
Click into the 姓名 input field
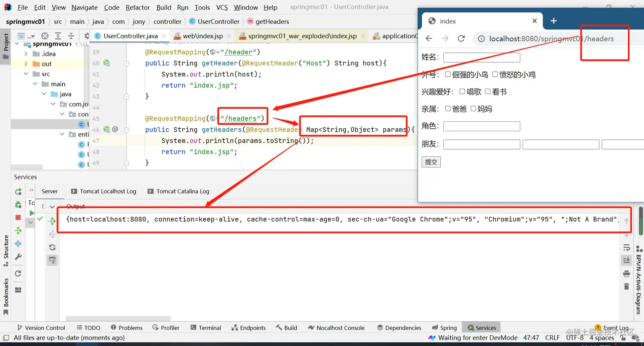[x=482, y=58]
